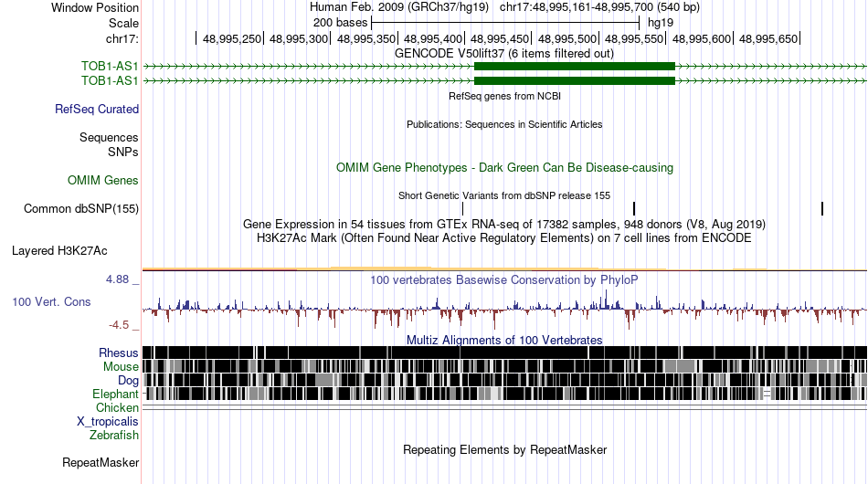This screenshot has width=868, height=484.
Task: Click the second TOB1-AS1 gene label
Action: pos(110,80)
